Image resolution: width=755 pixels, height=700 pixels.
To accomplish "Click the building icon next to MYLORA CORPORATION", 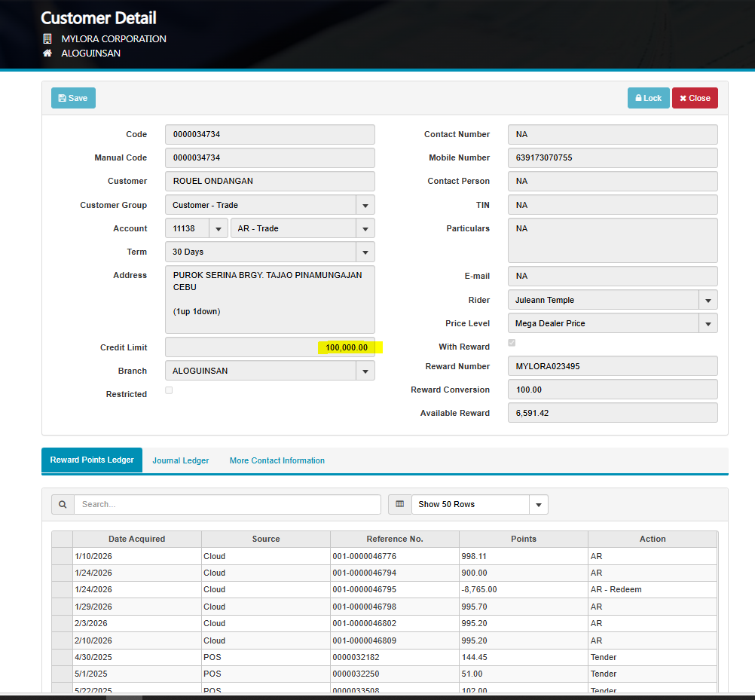I will pyautogui.click(x=47, y=38).
